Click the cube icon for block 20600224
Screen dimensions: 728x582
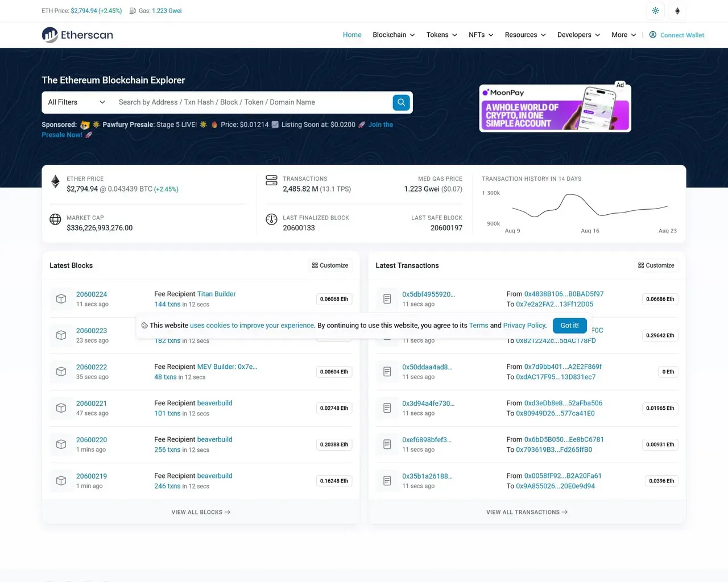point(61,299)
